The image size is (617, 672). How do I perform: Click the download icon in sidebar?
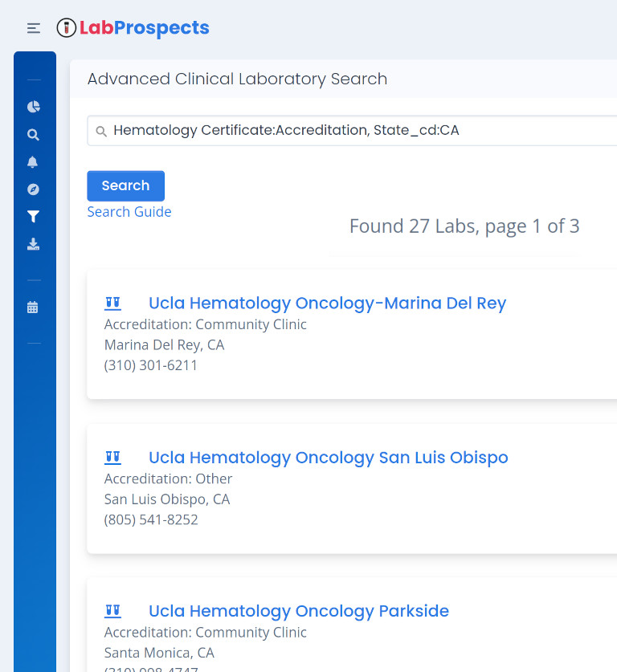coord(33,244)
